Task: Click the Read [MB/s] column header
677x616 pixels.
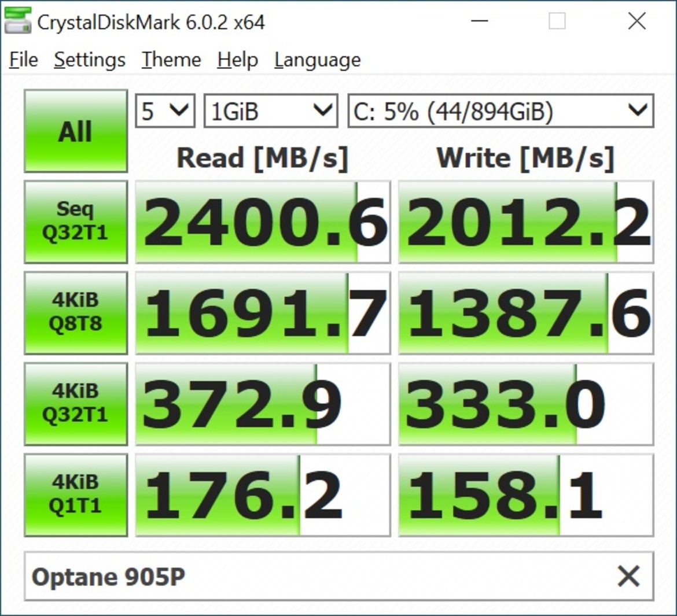Action: click(x=263, y=158)
